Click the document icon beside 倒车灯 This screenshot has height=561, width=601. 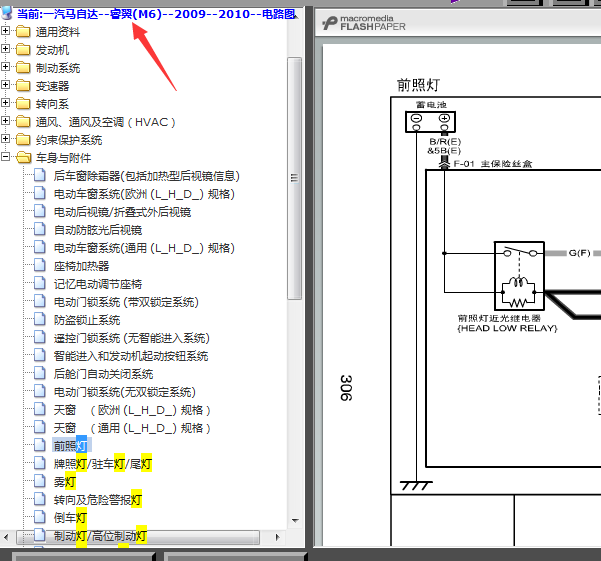pos(39,517)
